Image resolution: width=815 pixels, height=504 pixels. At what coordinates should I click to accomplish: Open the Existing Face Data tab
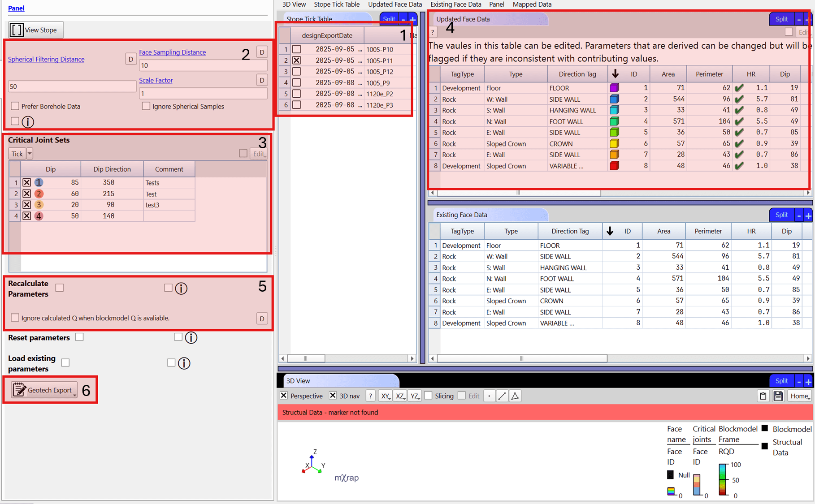(x=455, y=4)
